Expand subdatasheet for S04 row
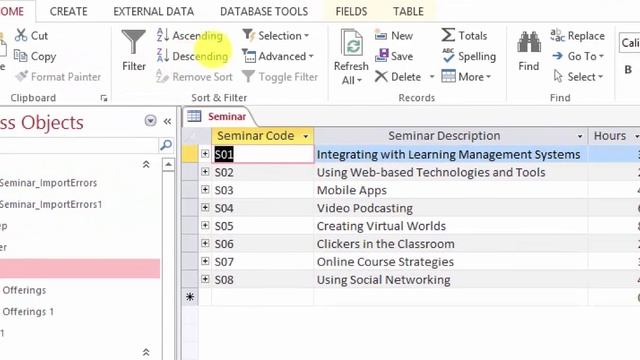 (205, 207)
